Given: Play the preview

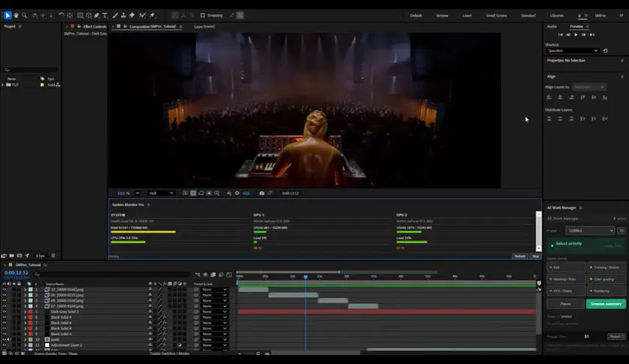Looking at the screenshot, I should (576, 35).
